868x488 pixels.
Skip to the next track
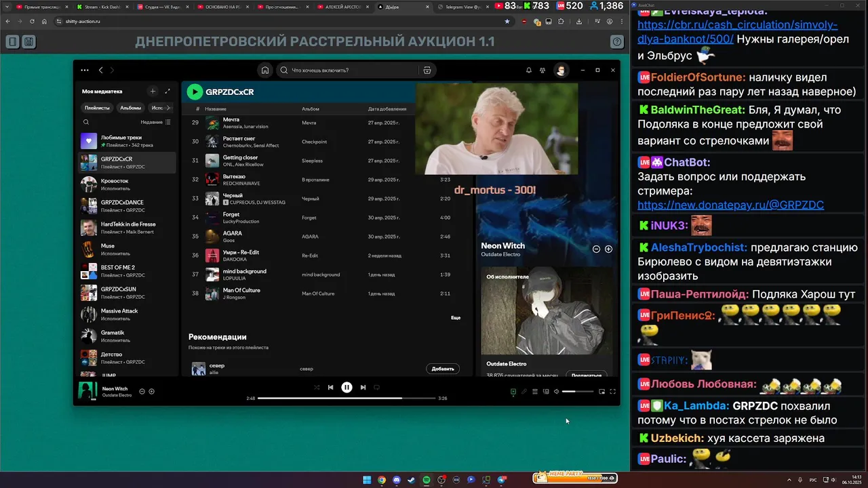tap(363, 387)
